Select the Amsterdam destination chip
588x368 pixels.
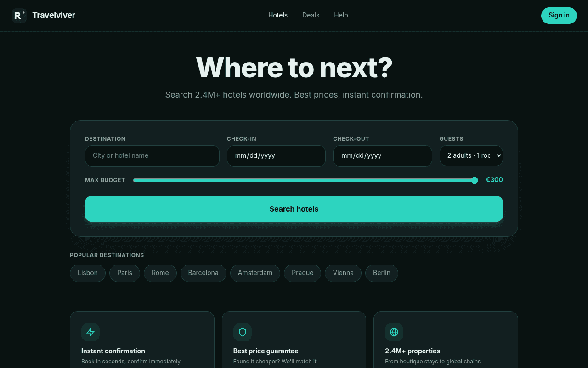(x=255, y=273)
